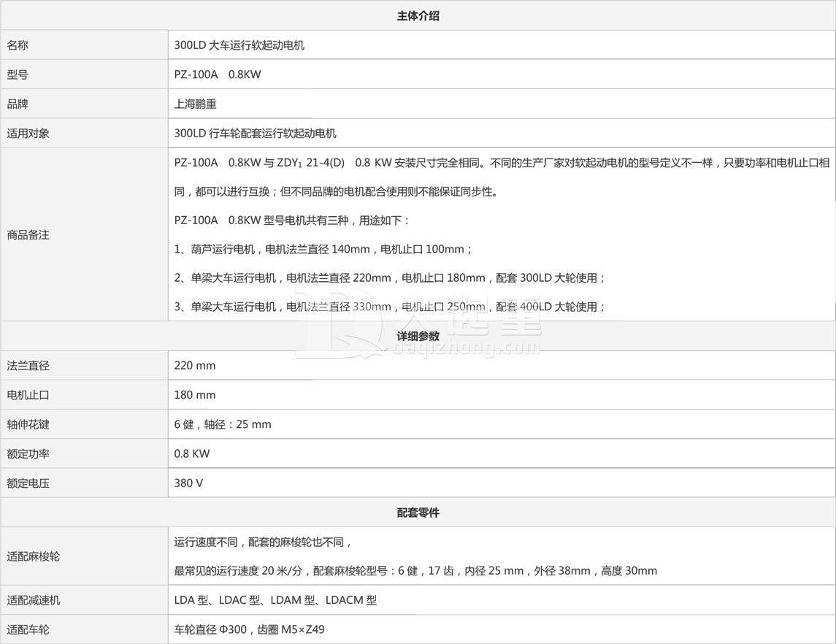This screenshot has width=836, height=644.
Task: Click the value 300LD 大车运行软起动电机
Action: point(239,45)
